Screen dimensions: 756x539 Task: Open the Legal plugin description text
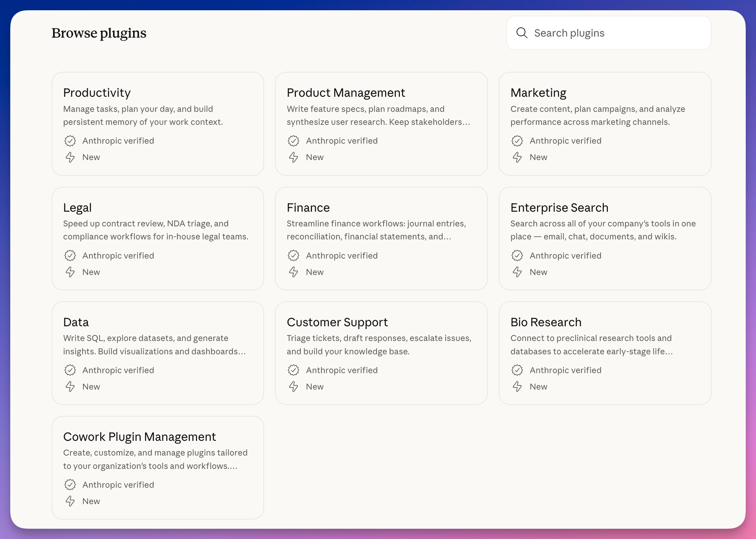pyautogui.click(x=156, y=230)
